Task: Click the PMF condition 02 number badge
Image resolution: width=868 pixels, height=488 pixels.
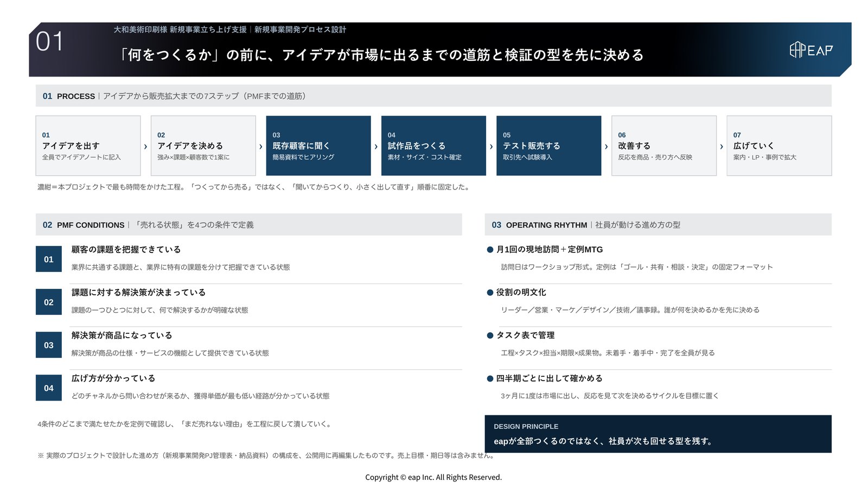Action: point(49,302)
